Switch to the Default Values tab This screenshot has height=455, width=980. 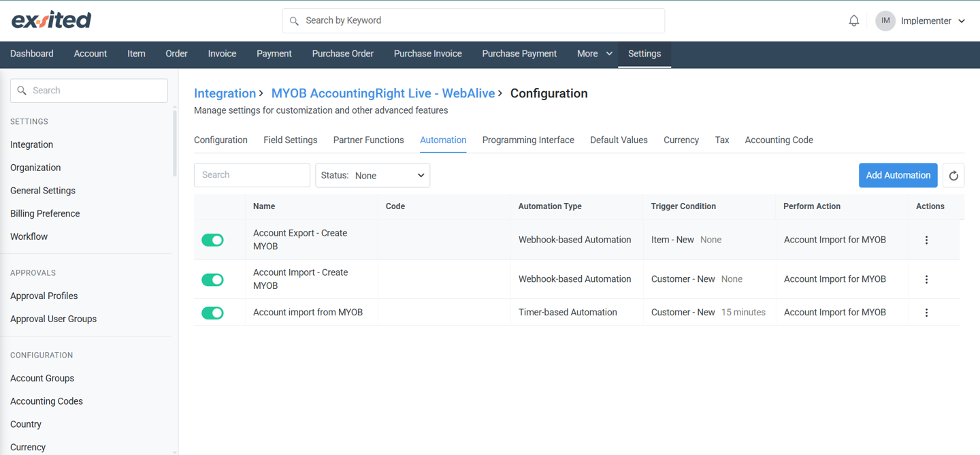pos(619,140)
